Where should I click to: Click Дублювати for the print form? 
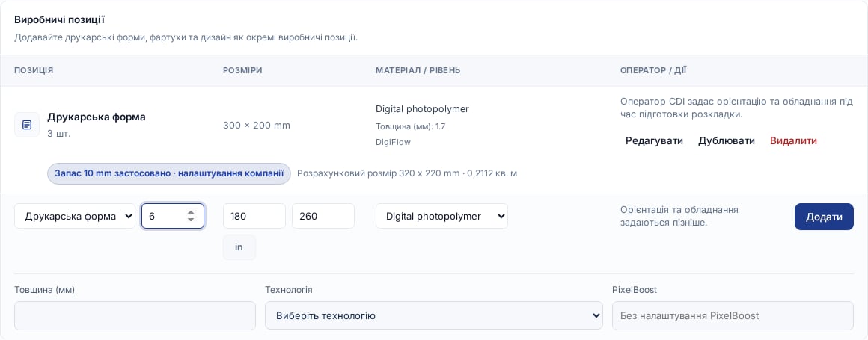click(727, 141)
